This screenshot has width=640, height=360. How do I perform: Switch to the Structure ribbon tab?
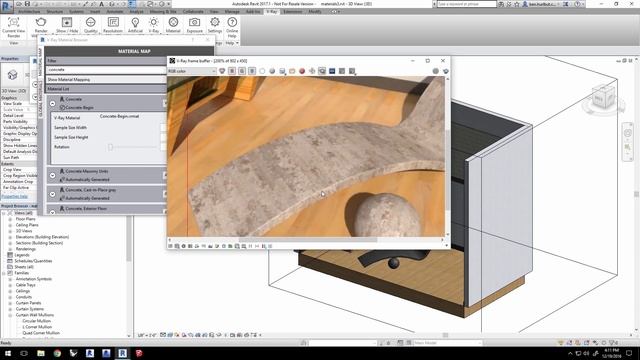point(55,12)
